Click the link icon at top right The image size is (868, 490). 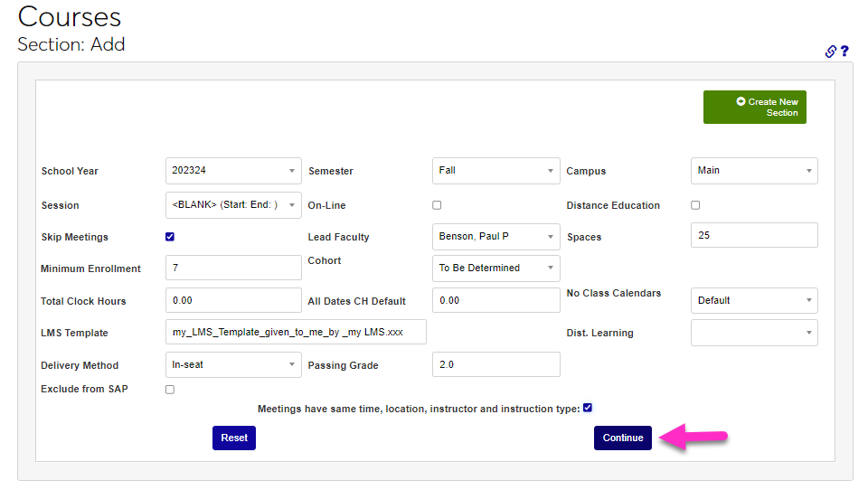tap(831, 52)
